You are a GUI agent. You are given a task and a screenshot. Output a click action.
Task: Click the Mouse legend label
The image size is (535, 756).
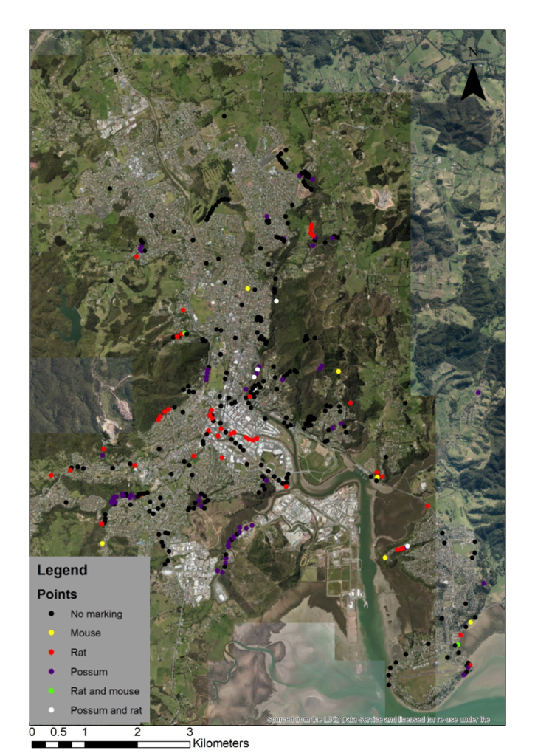[86, 633]
